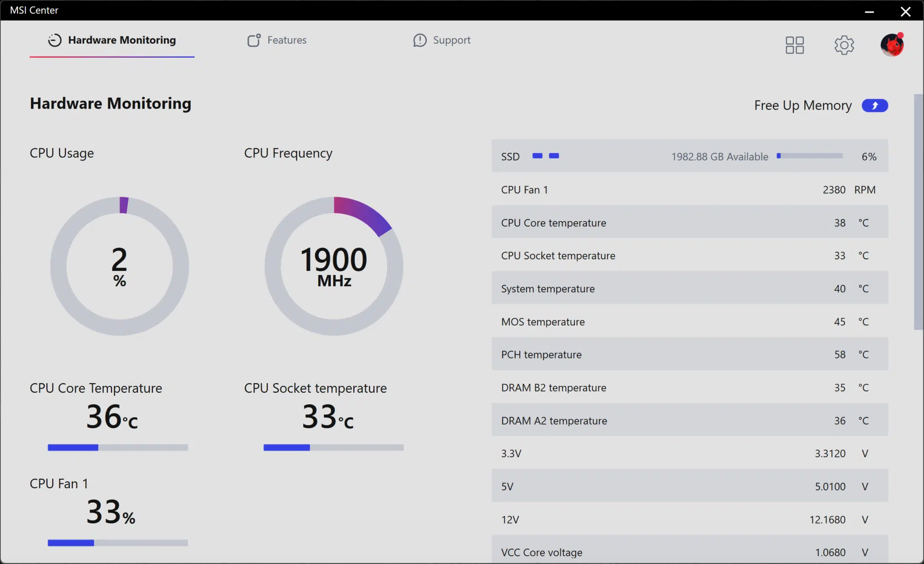Open the grid apps view icon

click(795, 45)
